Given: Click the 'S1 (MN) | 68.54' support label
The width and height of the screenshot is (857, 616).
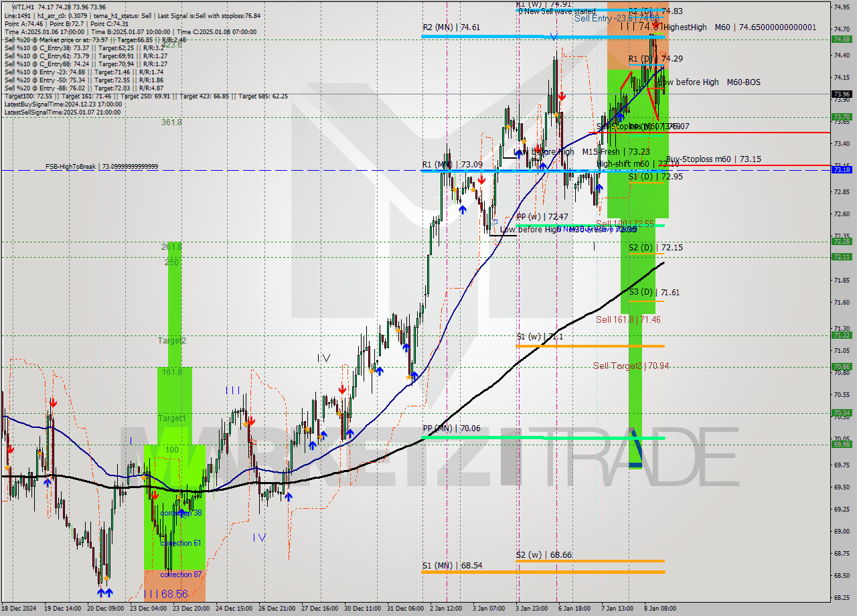Looking at the screenshot, I should (452, 566).
